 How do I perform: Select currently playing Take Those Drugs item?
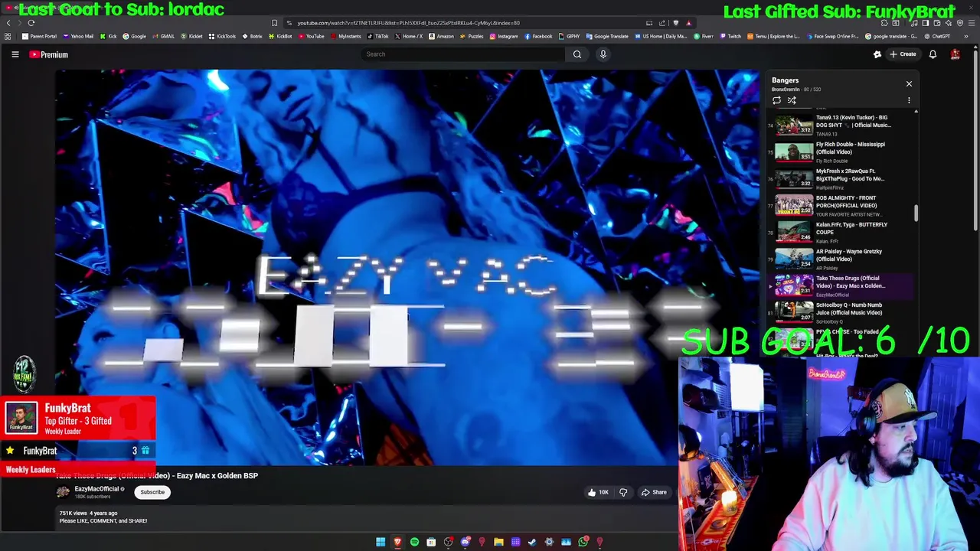pos(842,285)
